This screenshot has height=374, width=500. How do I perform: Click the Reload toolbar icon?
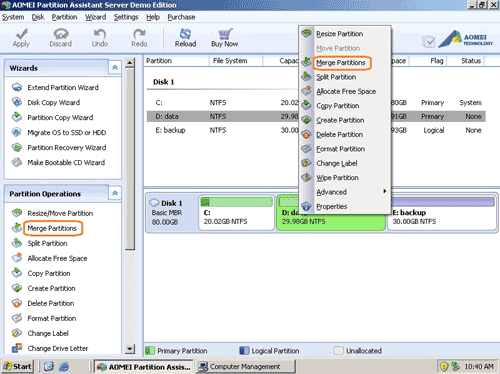tap(185, 34)
